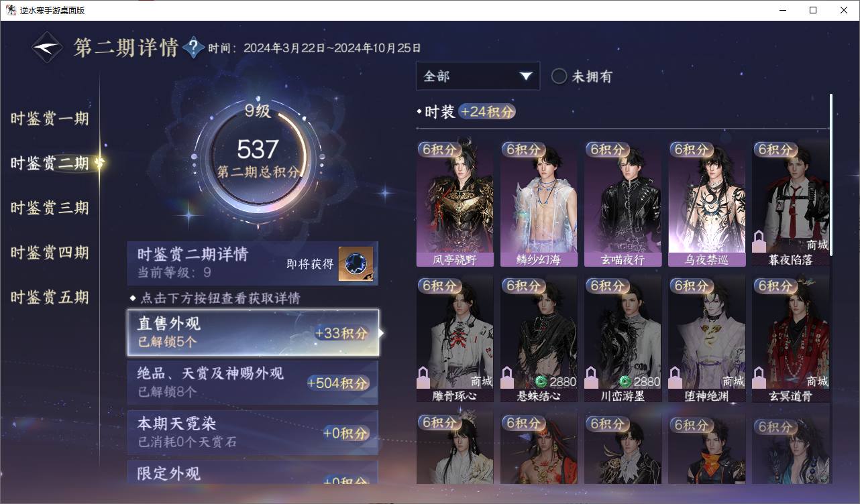Image resolution: width=860 pixels, height=504 pixels.
Task: Select the 凤亭骁野 outfit thumbnail
Action: pos(455,204)
